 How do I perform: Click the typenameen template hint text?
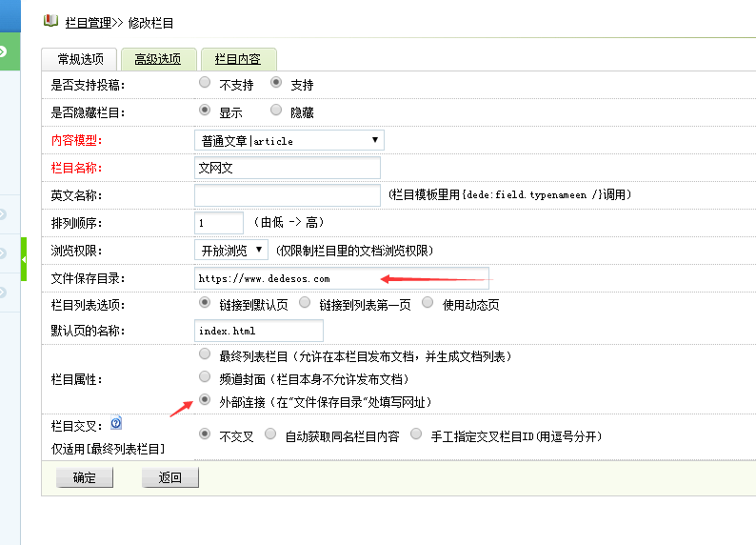tap(510, 195)
